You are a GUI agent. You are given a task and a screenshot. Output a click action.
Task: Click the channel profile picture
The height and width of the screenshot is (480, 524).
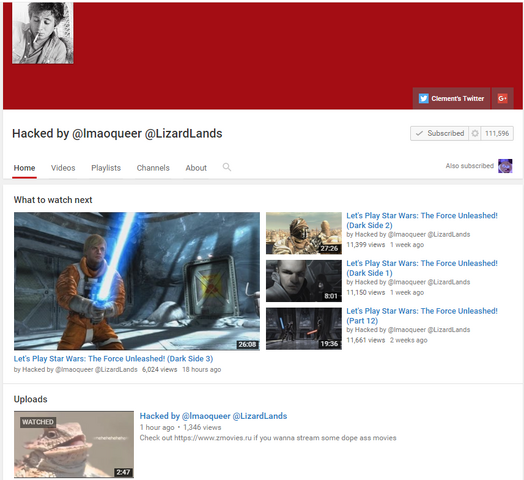(x=43, y=33)
